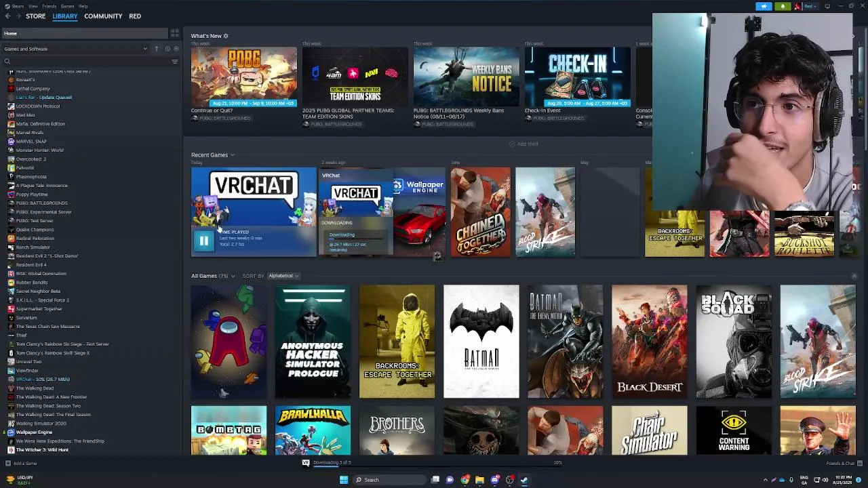Viewport: 868px width, 488px height.
Task: Open Friends & Chat icon
Action: (x=860, y=464)
